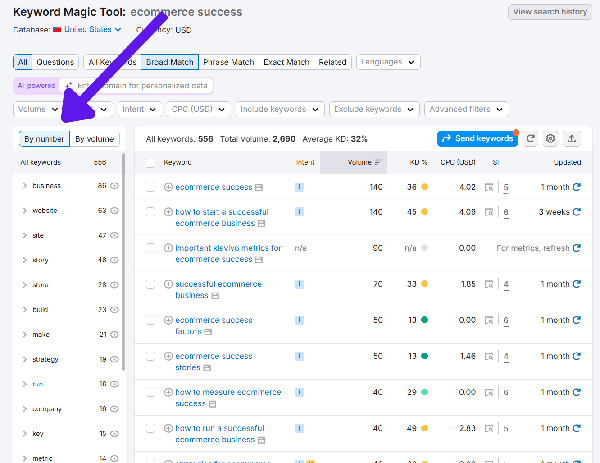
Task: Add 'successful ecommerce business' plus icon
Action: (x=168, y=284)
